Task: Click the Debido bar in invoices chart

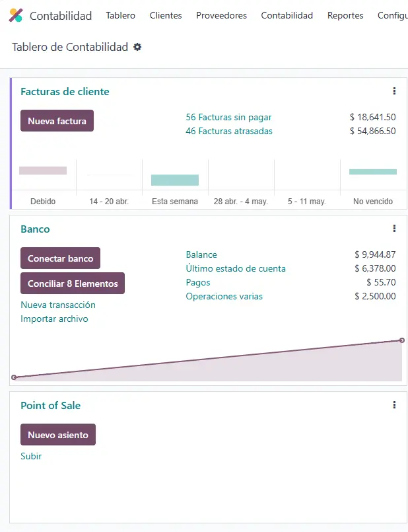Action: click(x=43, y=171)
